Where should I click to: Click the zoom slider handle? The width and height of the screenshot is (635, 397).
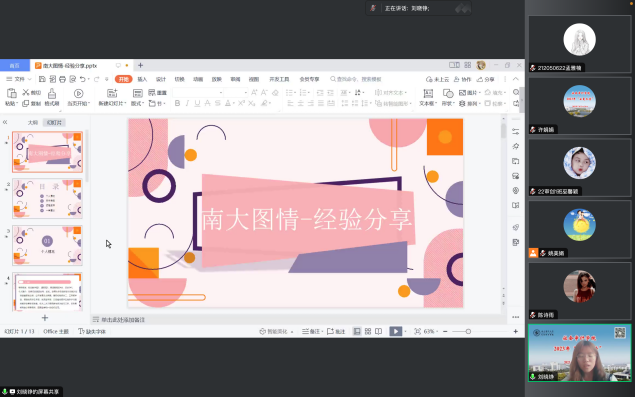point(468,331)
